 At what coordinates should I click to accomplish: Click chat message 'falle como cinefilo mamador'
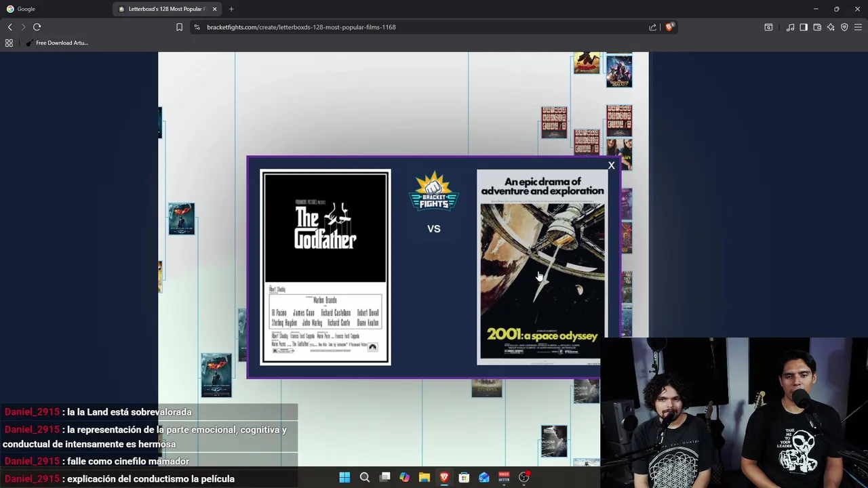point(128,462)
